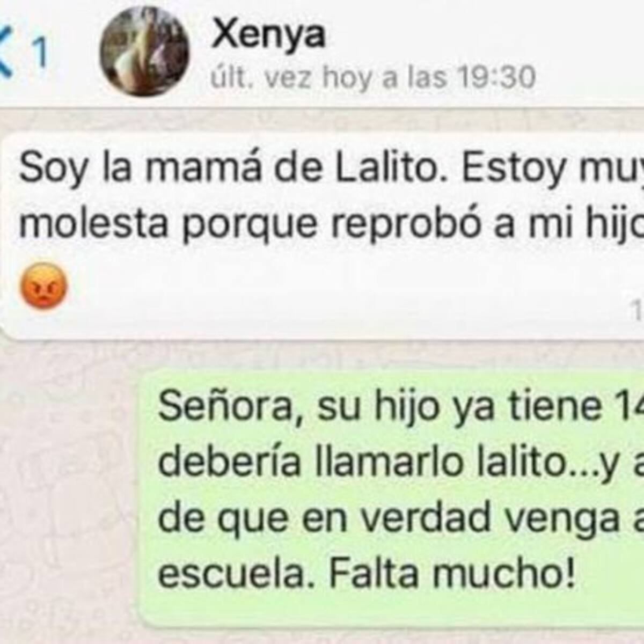
Task: Click wallpaper gap between the two bubbles
Action: [x=322, y=354]
